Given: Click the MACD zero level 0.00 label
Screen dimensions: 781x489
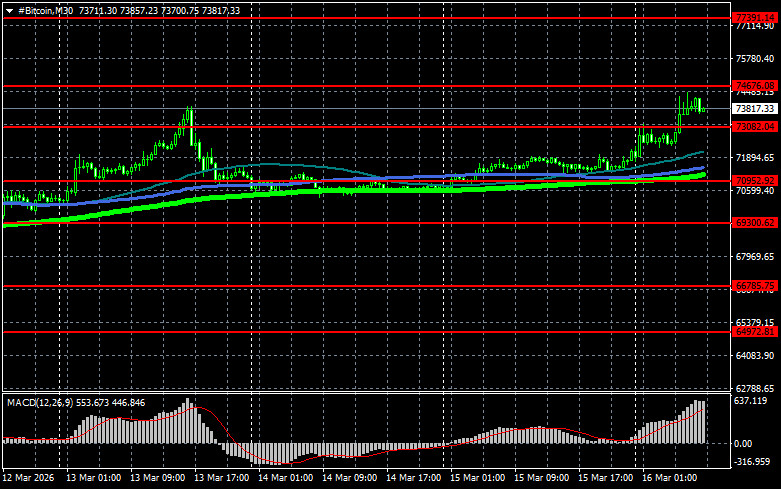Looking at the screenshot, I should (x=744, y=443).
